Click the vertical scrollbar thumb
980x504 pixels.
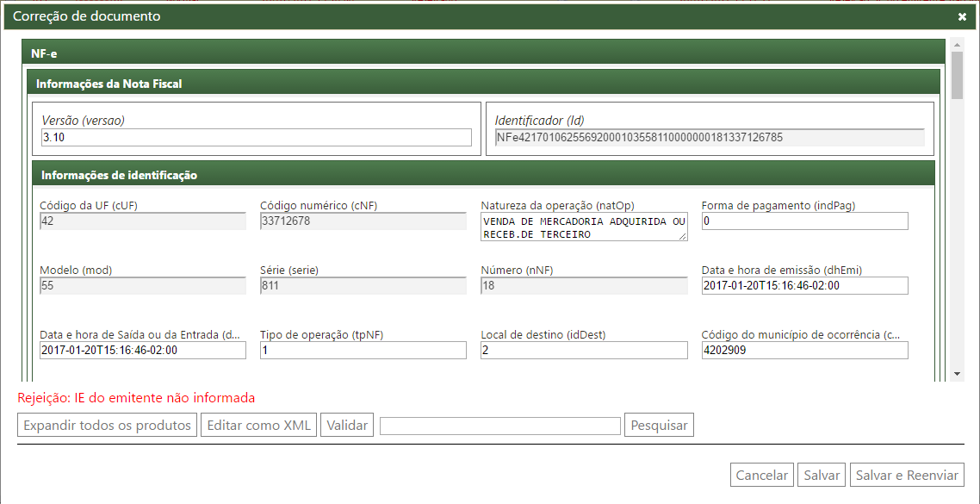click(957, 75)
